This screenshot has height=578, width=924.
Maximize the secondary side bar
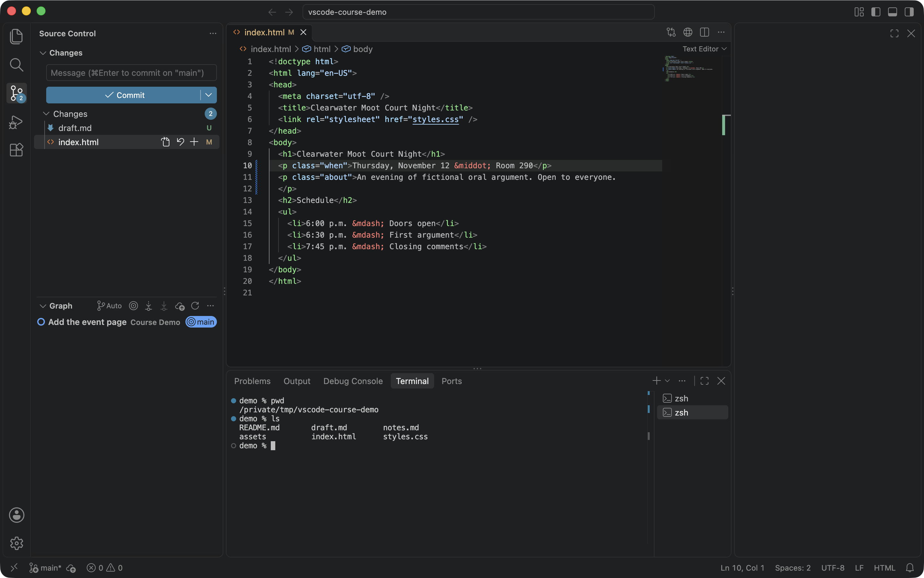[894, 34]
